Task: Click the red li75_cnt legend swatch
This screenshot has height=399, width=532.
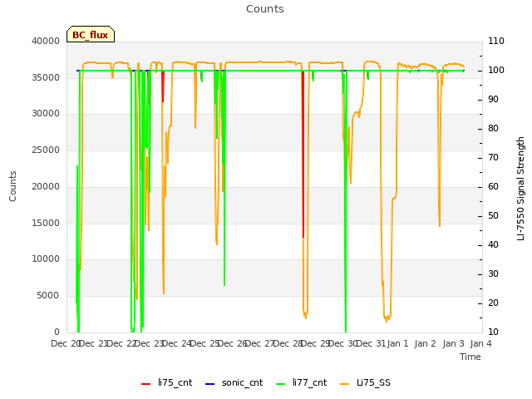Action: pyautogui.click(x=146, y=384)
